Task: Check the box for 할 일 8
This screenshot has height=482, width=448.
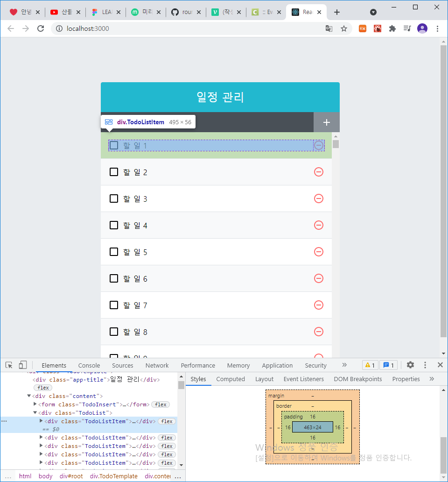Action: tap(114, 332)
